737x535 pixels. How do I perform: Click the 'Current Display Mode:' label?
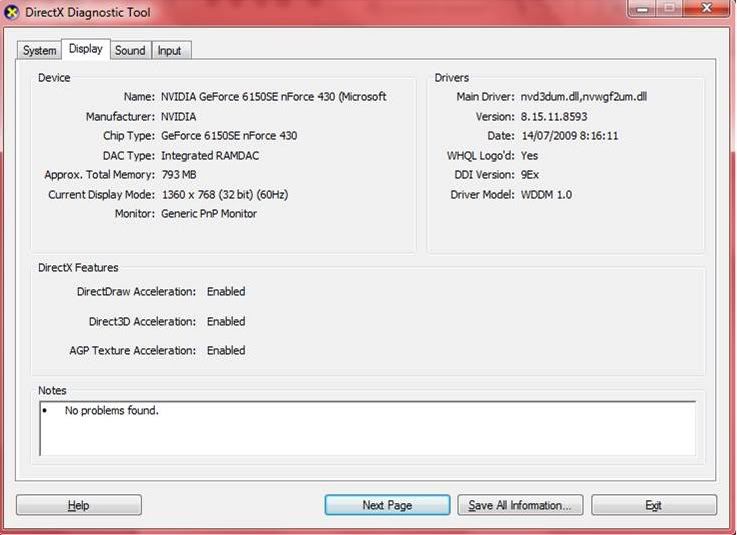(x=102, y=195)
